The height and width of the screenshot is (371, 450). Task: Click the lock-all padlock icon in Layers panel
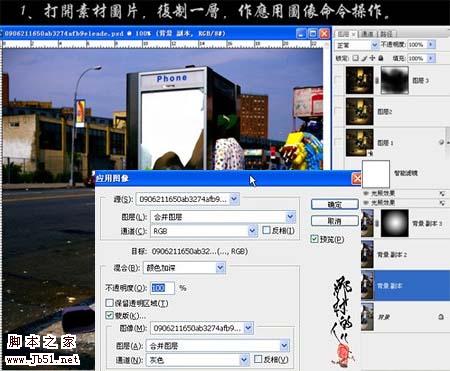pos(381,58)
